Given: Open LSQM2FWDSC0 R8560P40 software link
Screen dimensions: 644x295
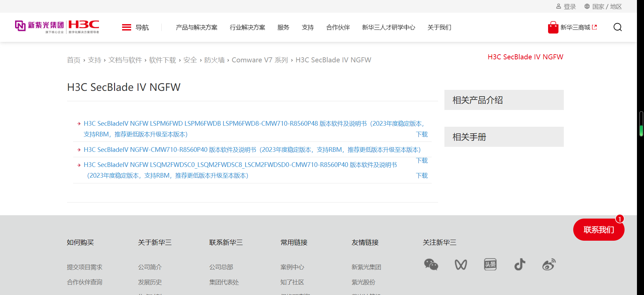Looking at the screenshot, I should (x=240, y=170).
